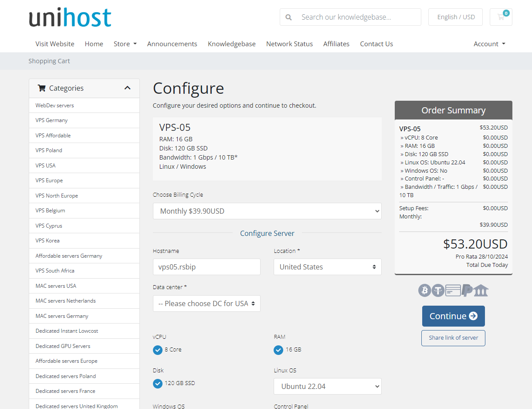Open the Home menu item

[94, 44]
